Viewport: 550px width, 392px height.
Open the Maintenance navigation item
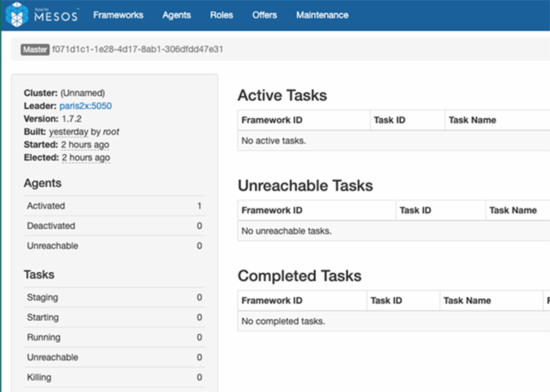(x=322, y=15)
